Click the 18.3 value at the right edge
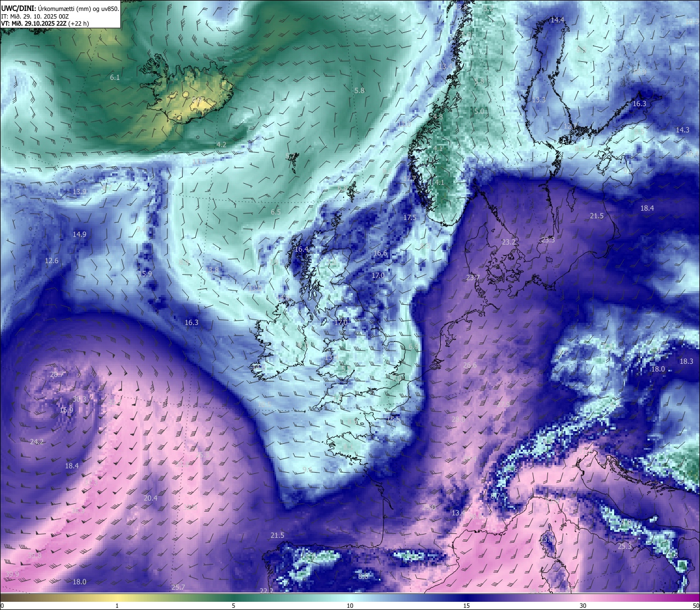The image size is (700, 610). click(686, 361)
